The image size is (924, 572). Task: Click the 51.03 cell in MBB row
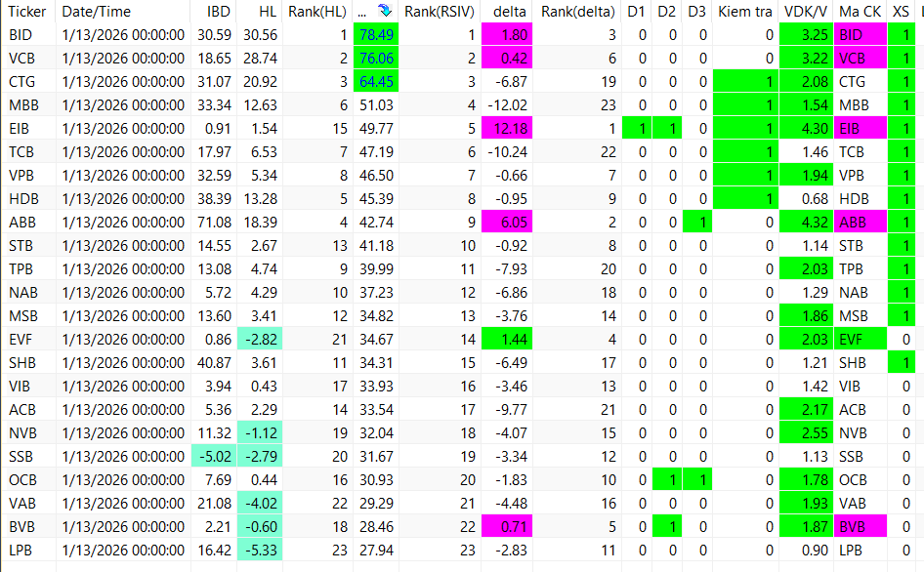(376, 105)
